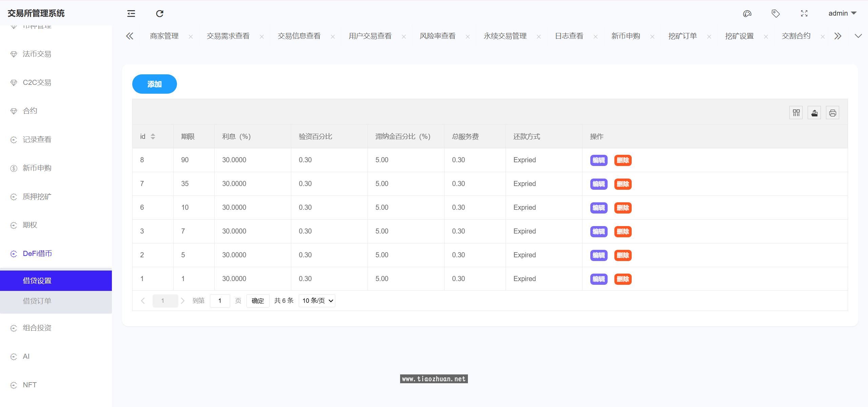Image resolution: width=868 pixels, height=407 pixels.
Task: Click the refresh icon in the header
Action: (159, 14)
